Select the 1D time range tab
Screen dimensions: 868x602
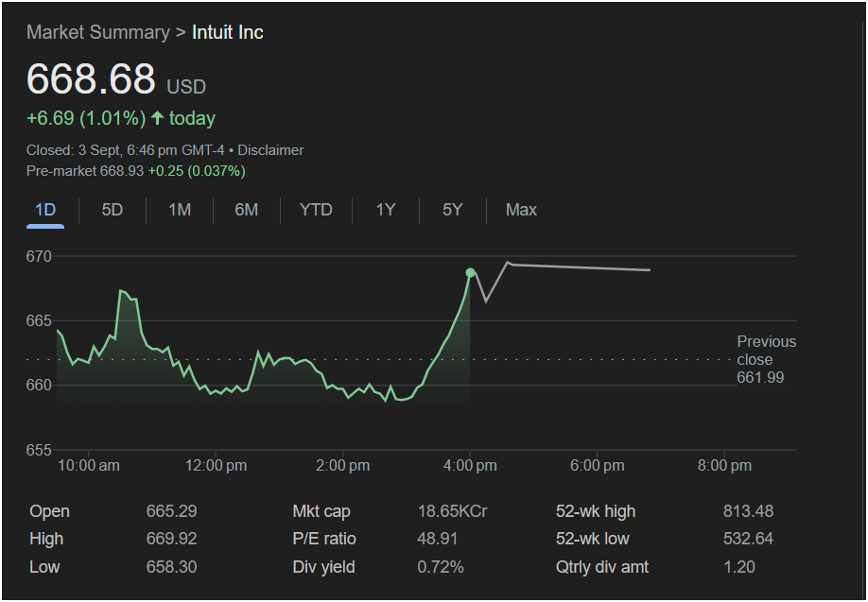point(45,210)
